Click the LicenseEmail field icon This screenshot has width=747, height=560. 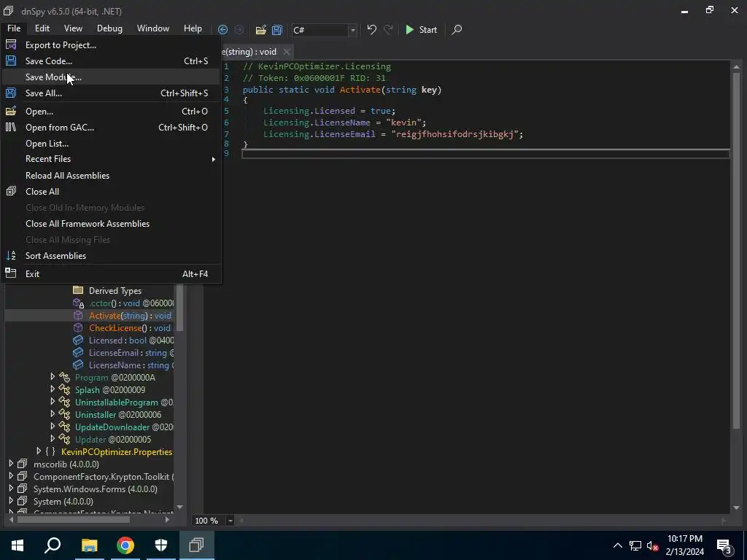[78, 353]
